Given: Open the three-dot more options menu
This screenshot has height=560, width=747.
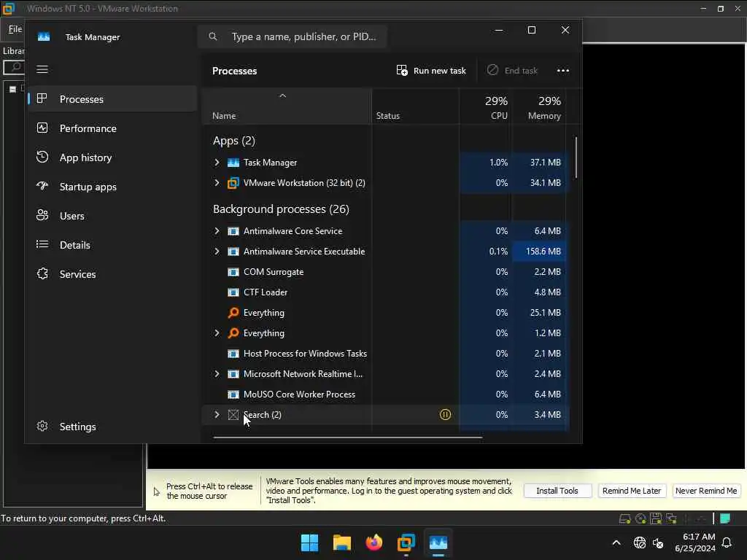Looking at the screenshot, I should 562,71.
